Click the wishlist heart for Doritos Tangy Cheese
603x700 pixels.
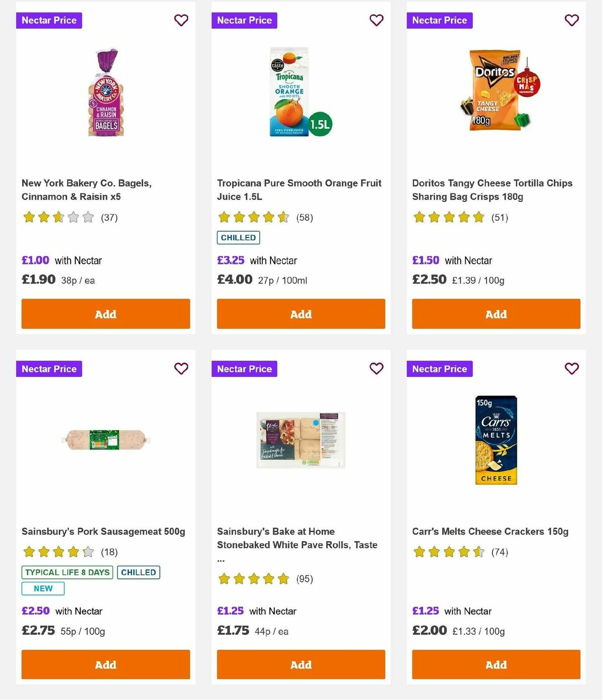[571, 20]
